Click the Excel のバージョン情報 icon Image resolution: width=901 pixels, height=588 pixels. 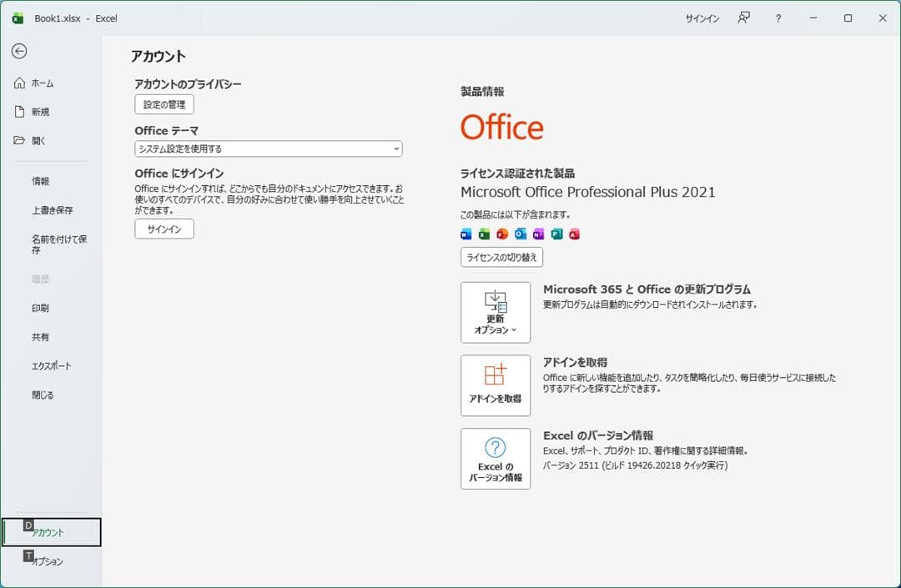click(496, 458)
